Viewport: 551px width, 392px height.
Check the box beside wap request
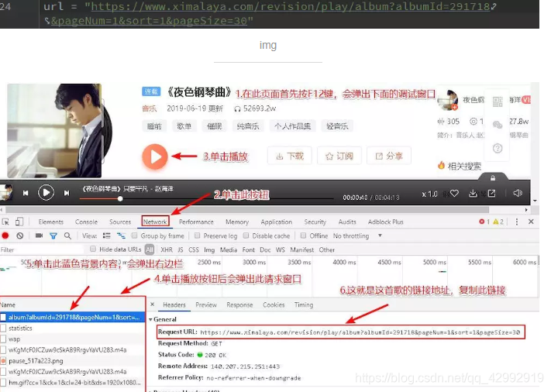point(3,339)
